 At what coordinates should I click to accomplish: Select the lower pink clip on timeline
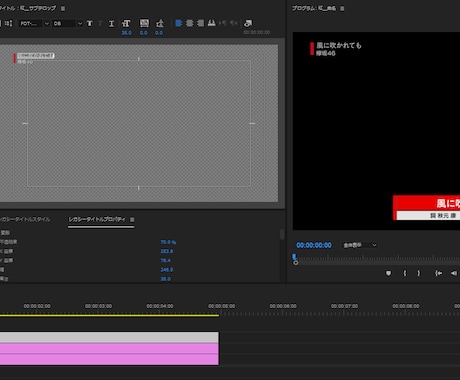coord(109,359)
